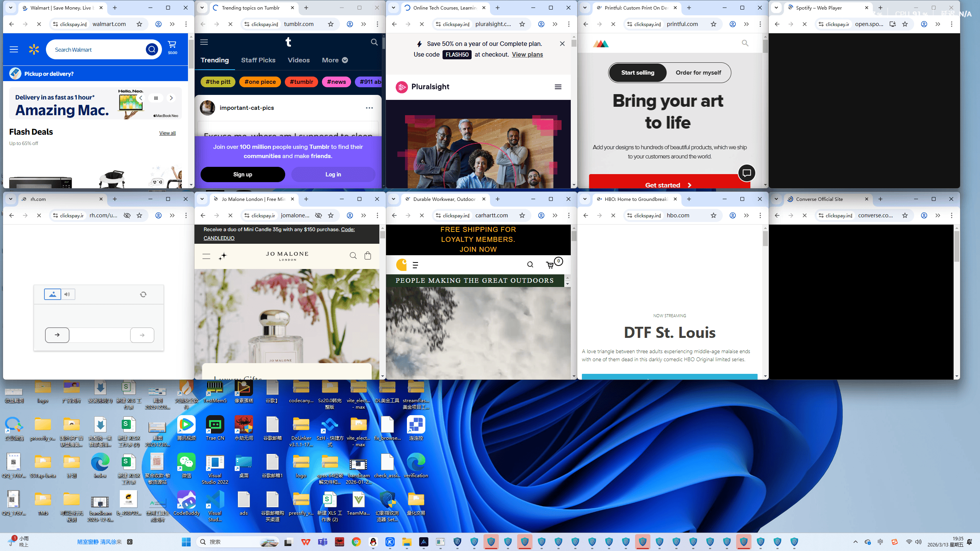Open tab search dropdown in HBO window
This screenshot has height=551, width=980.
tap(585, 199)
